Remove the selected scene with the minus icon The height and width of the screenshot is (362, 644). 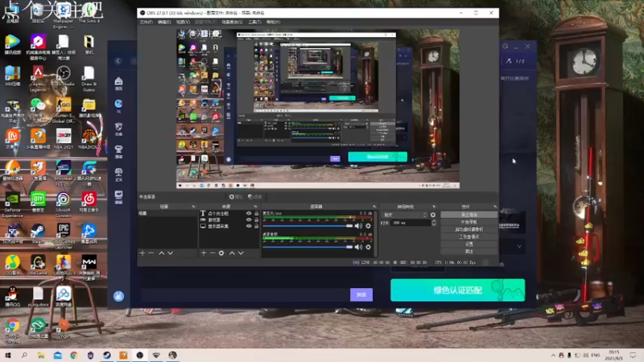click(x=151, y=253)
